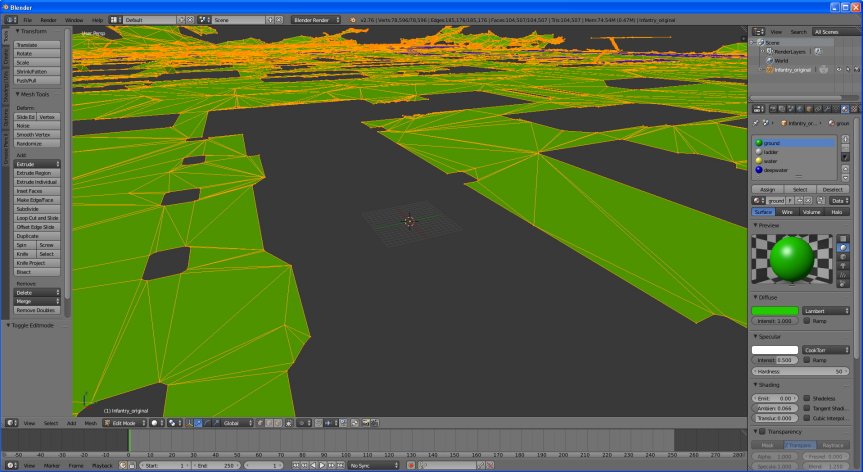Select the translate manipulator arrow icon
Viewport: 863px width, 472px height.
(x=198, y=423)
